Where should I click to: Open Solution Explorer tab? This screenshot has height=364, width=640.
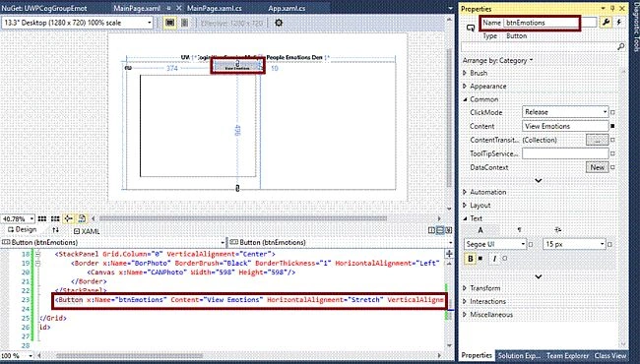click(x=519, y=355)
